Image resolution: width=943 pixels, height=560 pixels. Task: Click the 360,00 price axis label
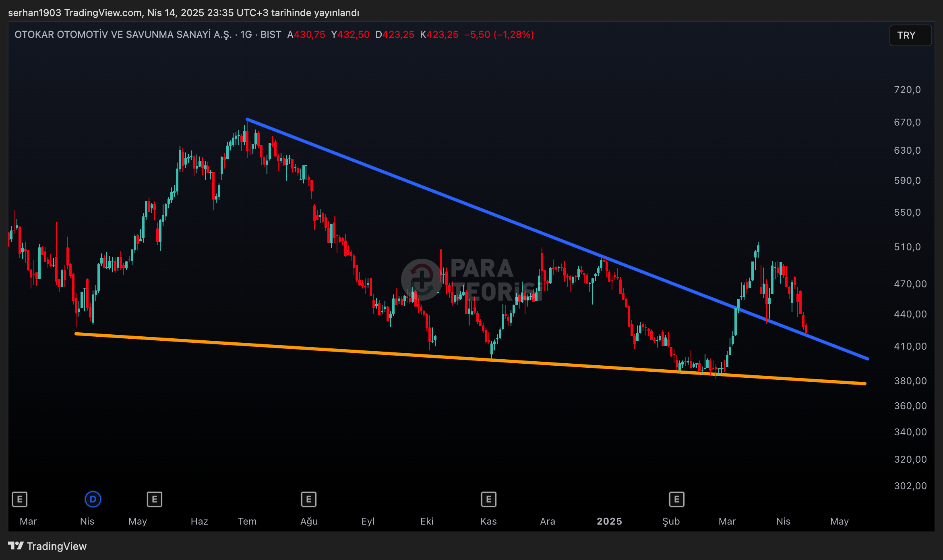[x=910, y=406]
